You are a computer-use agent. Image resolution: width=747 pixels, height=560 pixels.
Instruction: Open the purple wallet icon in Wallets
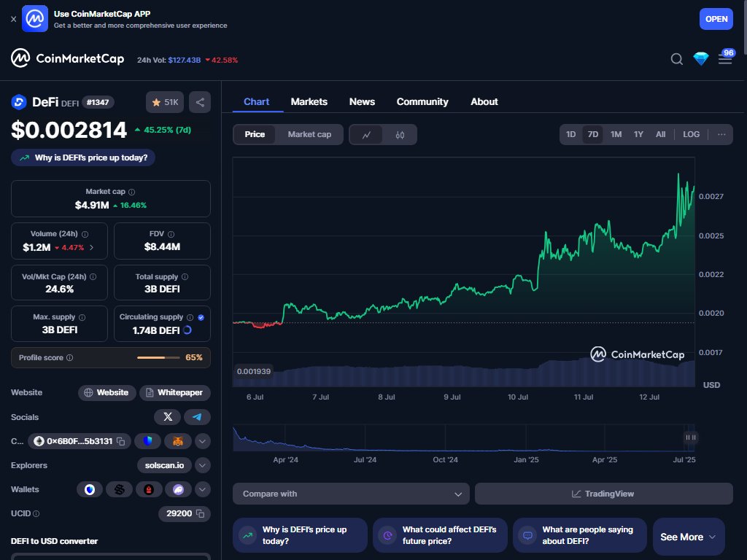[x=178, y=489]
